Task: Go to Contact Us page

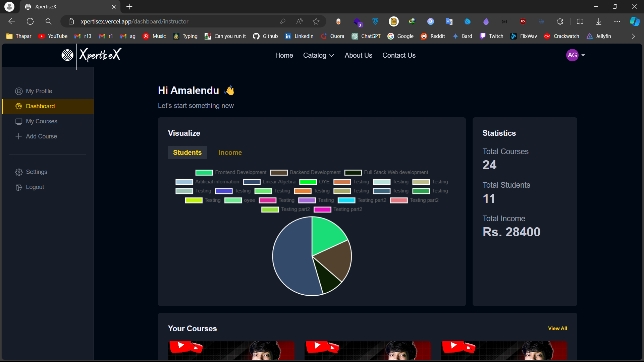Action: [x=399, y=55]
